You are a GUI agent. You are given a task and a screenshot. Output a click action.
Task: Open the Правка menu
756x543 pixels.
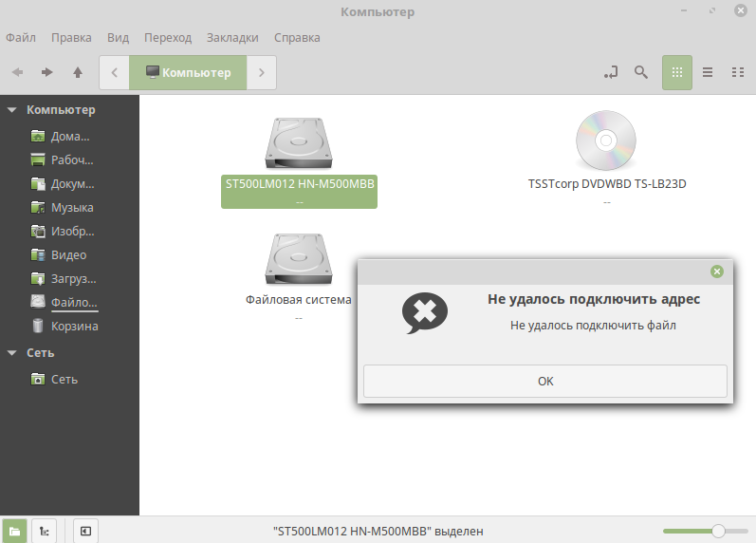pos(71,38)
